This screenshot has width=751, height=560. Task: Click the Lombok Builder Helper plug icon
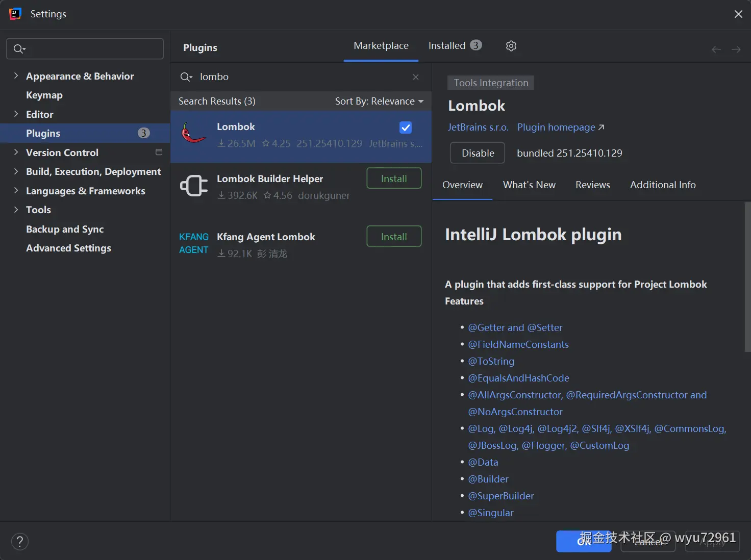point(194,186)
